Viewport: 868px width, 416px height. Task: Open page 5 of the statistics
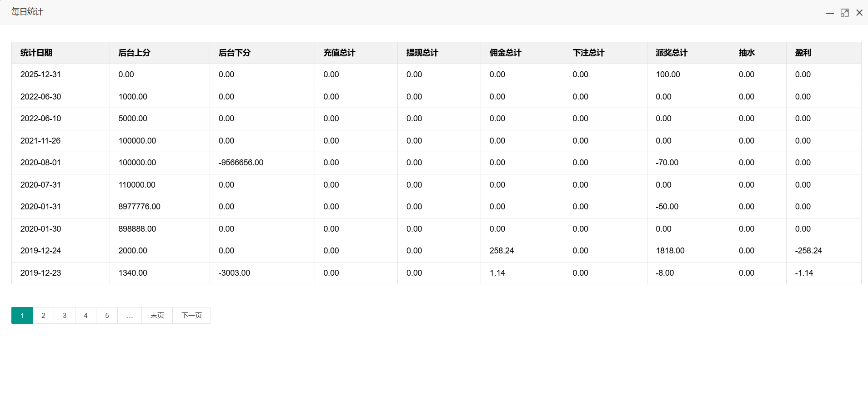pyautogui.click(x=107, y=315)
